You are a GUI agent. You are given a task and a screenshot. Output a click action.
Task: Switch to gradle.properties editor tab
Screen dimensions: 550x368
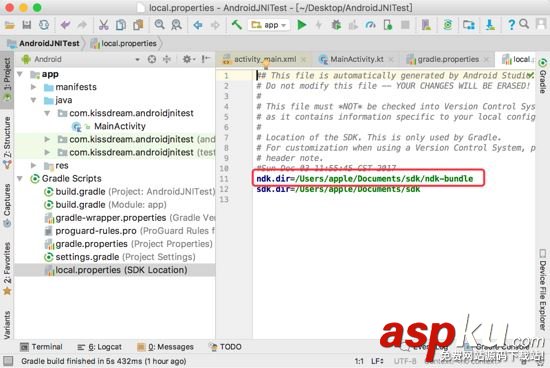pyautogui.click(x=448, y=59)
